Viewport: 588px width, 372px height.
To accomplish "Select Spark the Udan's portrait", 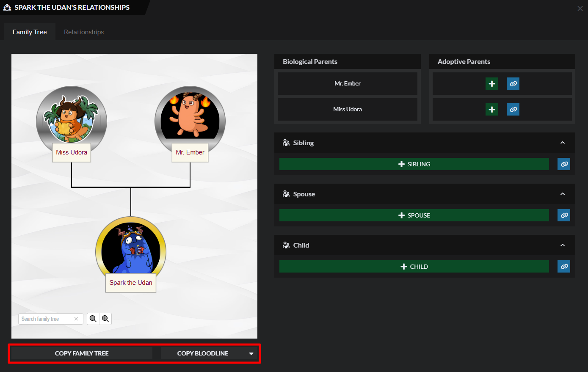I will [x=131, y=250].
